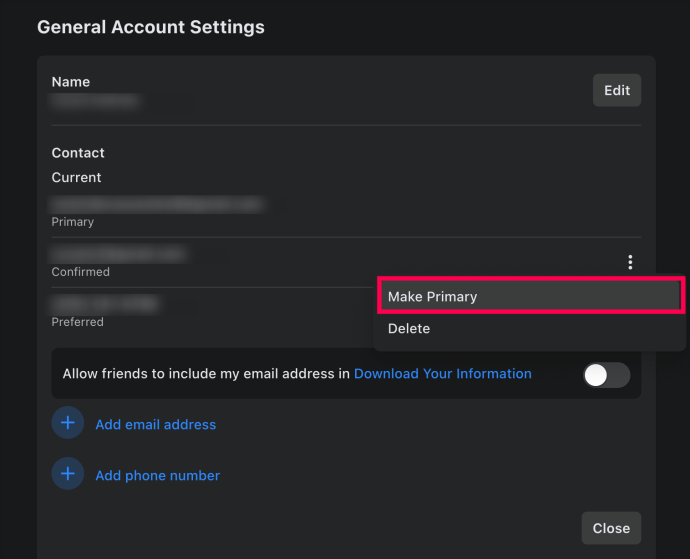Select the blurred primary email address
690x559 pixels.
156,203
